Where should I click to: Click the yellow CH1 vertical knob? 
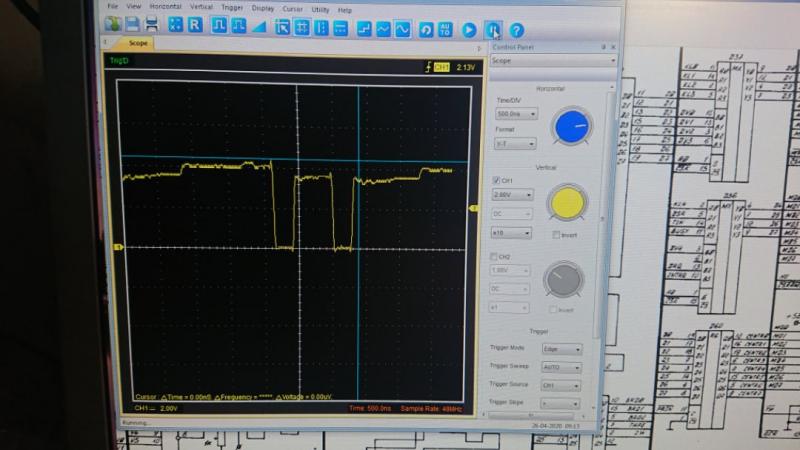click(x=567, y=202)
